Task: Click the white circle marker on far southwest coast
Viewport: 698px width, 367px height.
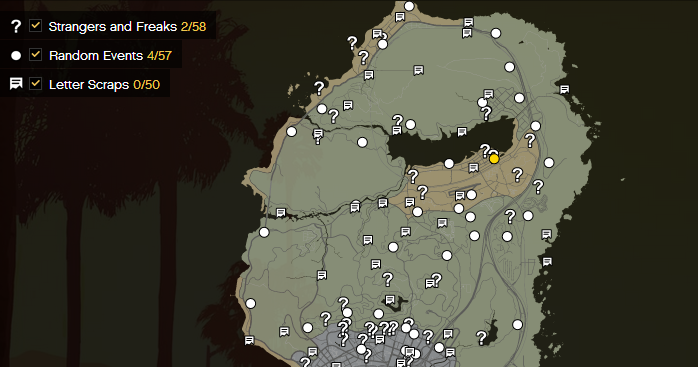Action: coord(251,304)
